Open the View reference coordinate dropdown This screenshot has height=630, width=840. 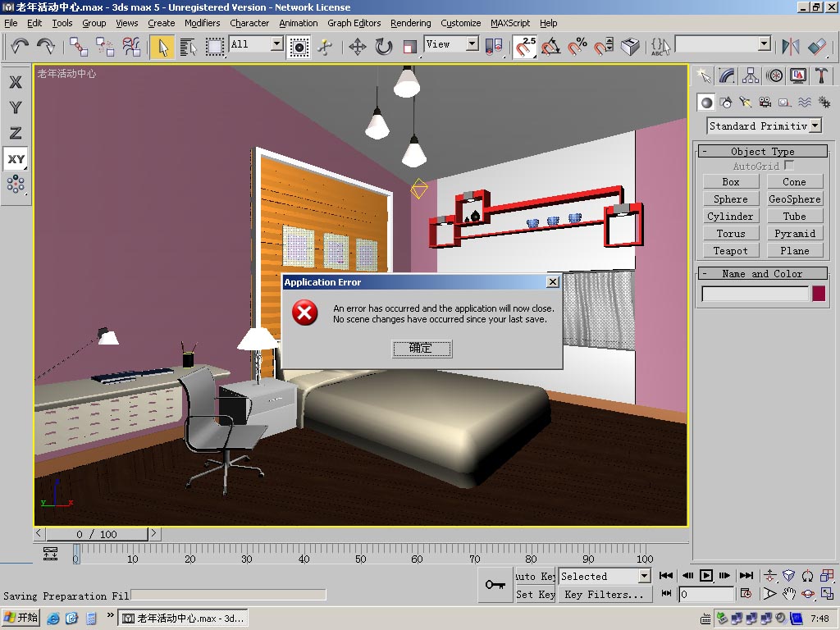(x=472, y=44)
